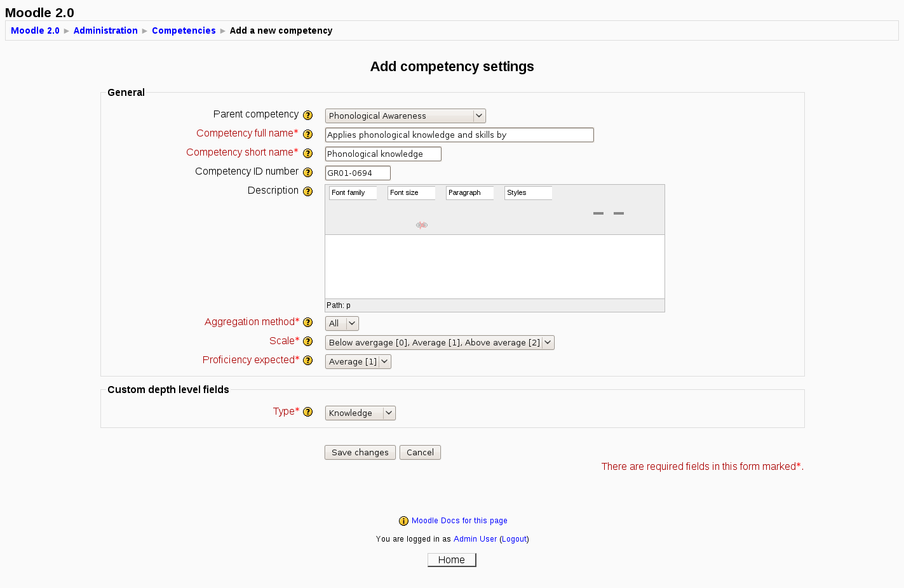
Task: Click help icon beside Competency short name
Action: pyautogui.click(x=308, y=154)
